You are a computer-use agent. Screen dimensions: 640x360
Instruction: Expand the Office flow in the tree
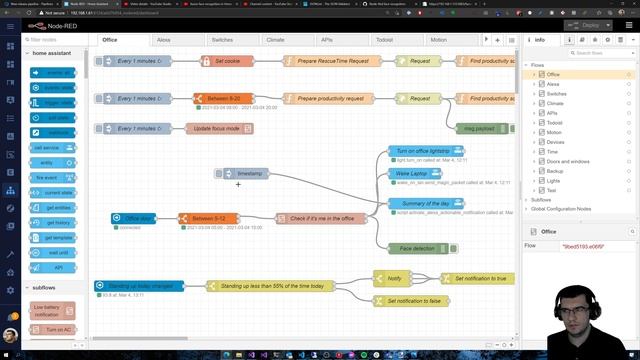[534, 74]
